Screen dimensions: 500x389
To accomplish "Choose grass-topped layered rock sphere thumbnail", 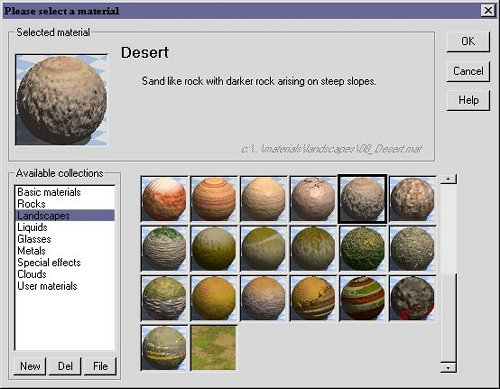I will pyautogui.click(x=164, y=249).
